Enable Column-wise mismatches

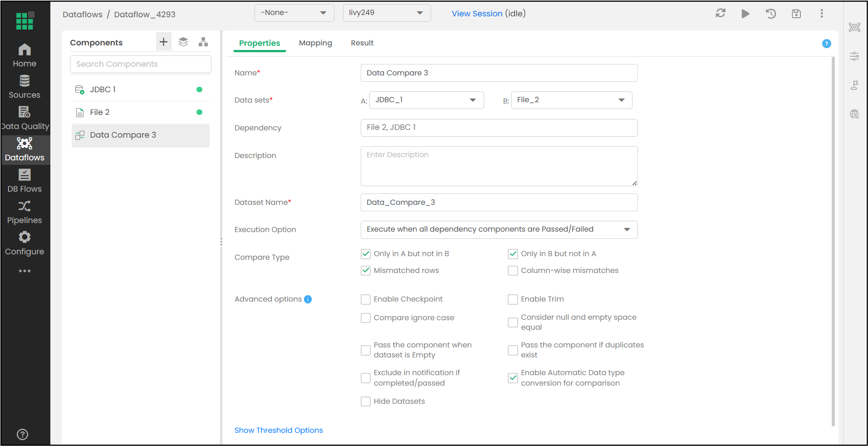pos(513,271)
